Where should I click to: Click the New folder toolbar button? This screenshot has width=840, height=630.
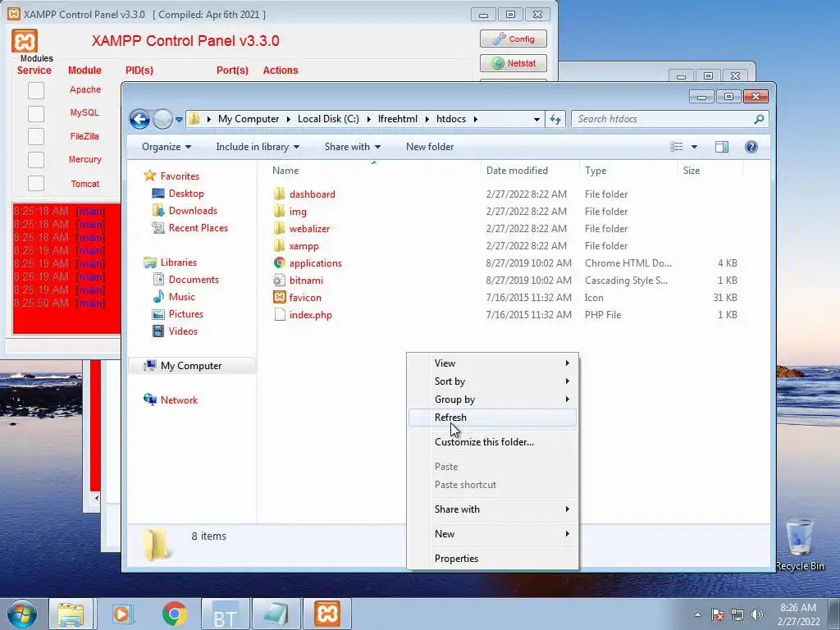430,147
